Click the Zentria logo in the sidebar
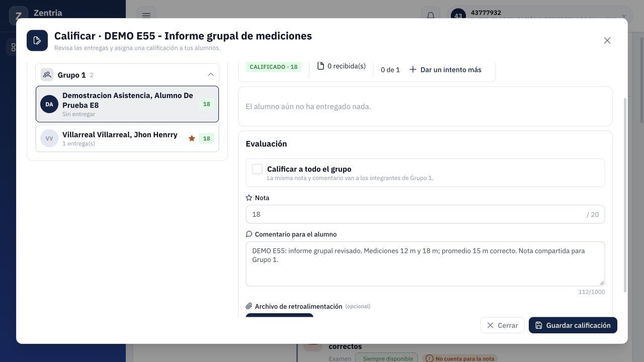The width and height of the screenshot is (644, 362). pyautogui.click(x=19, y=15)
